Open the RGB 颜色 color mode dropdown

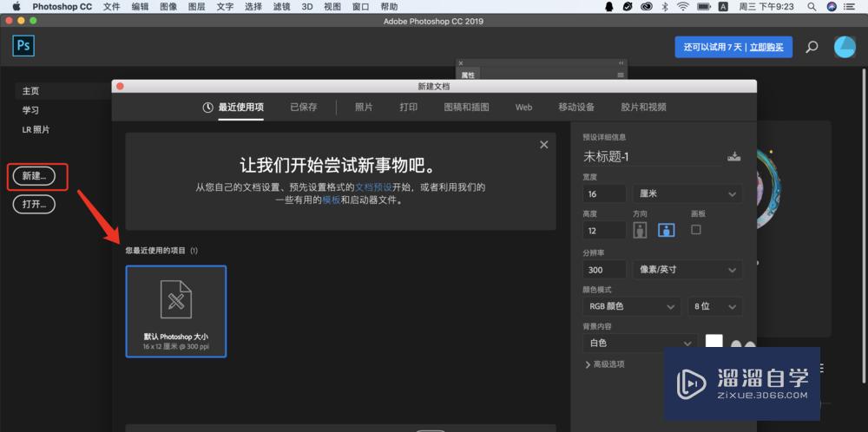click(x=632, y=306)
